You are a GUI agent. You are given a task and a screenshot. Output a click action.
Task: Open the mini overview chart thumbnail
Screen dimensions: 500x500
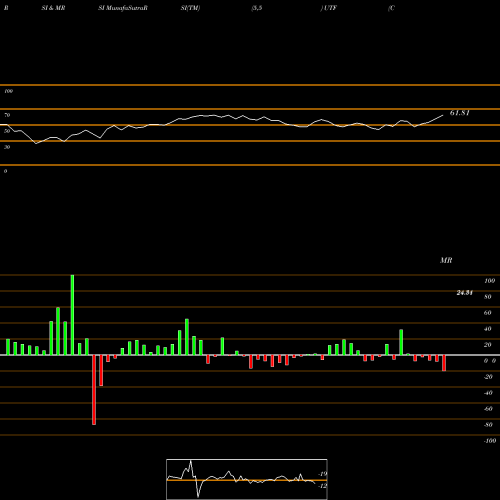247,479
